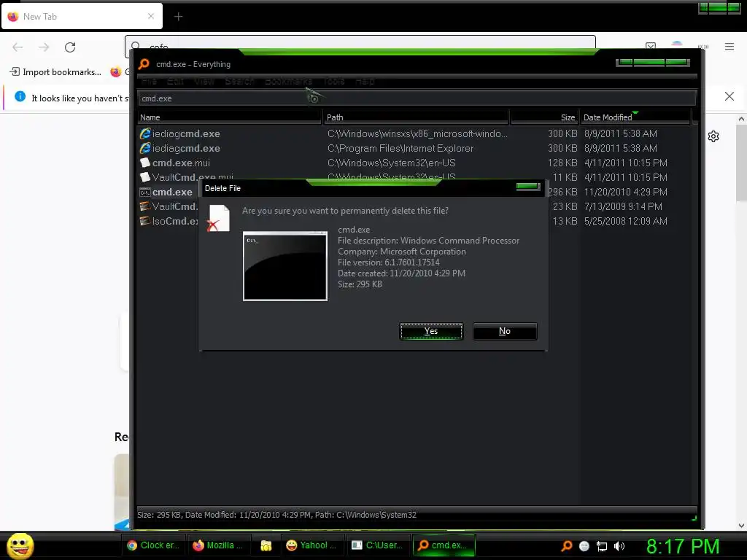This screenshot has height=560, width=747.
Task: Click cmd.ex... Everything taskbar button
Action: pyautogui.click(x=444, y=545)
